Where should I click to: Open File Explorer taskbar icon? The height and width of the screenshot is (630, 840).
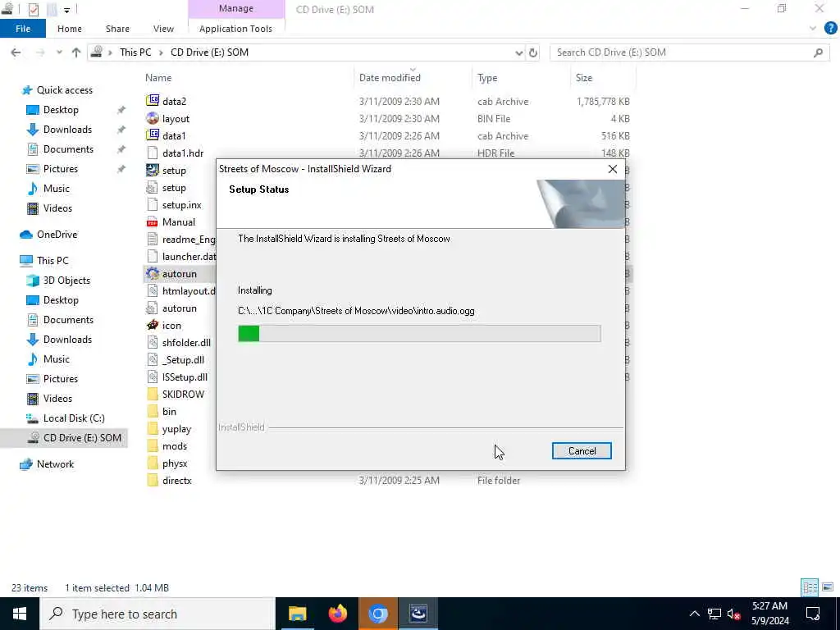297,614
